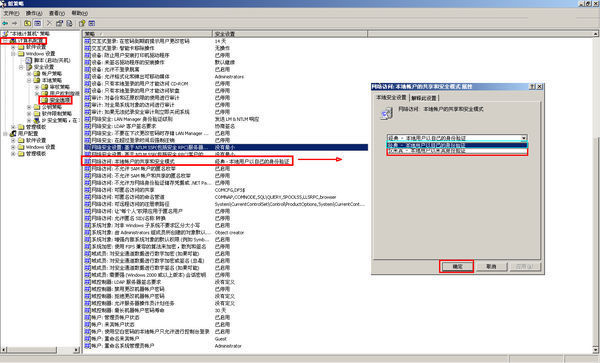Screen dimensions: 600x363
Task: Expand the 帐户策略 tree node
Action: point(29,74)
